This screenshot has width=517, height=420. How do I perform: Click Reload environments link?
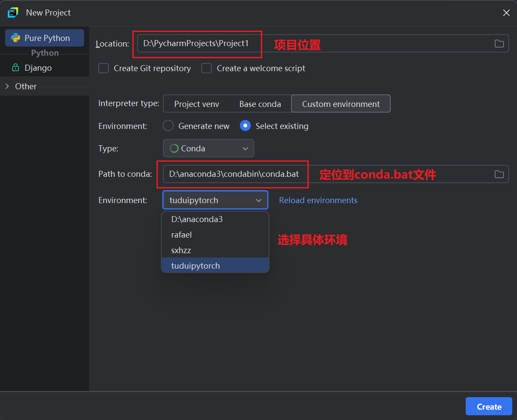click(318, 200)
